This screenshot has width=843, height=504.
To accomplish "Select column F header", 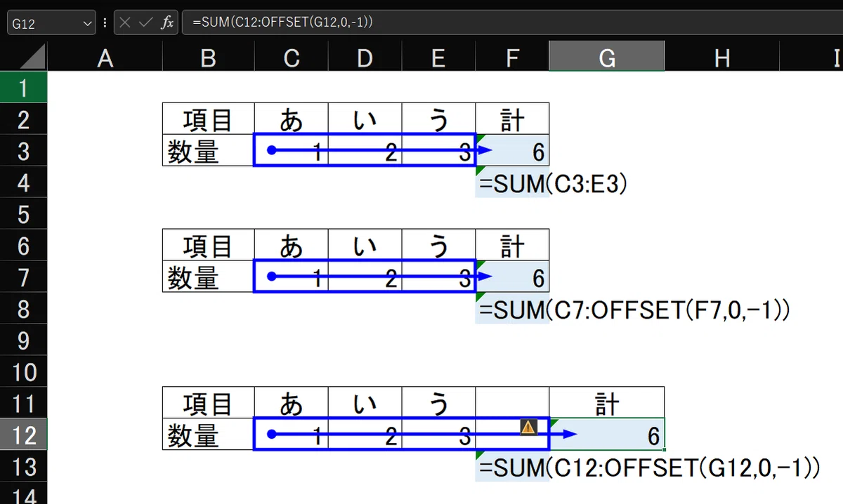I will [512, 58].
